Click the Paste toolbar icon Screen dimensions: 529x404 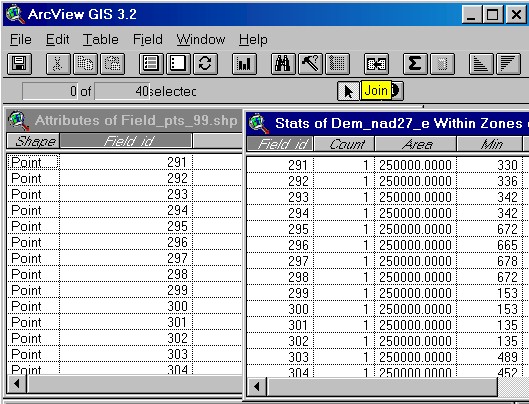coord(112,64)
